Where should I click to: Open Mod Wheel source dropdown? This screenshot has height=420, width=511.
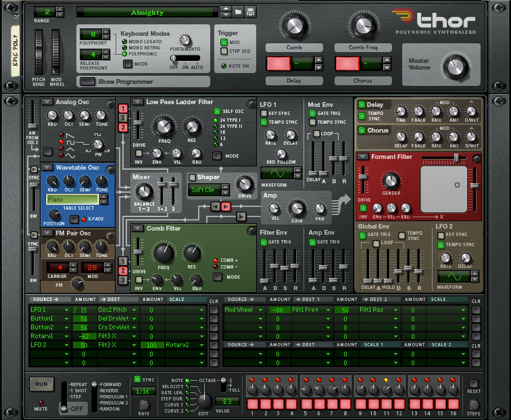click(260, 310)
